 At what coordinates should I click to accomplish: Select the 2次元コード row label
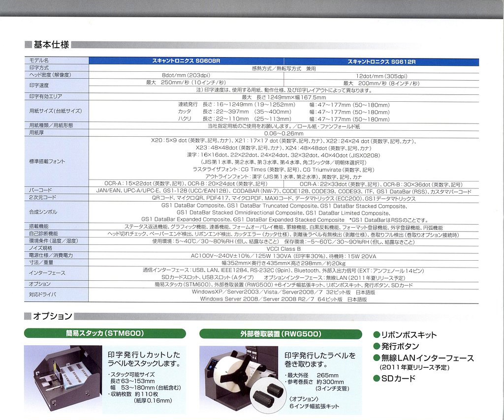pyautogui.click(x=42, y=197)
